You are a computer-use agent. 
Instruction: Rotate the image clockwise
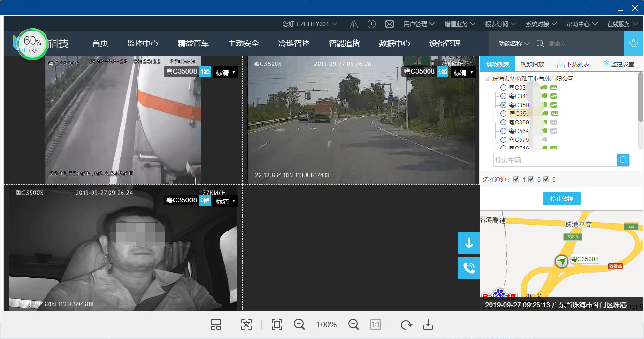click(x=406, y=324)
